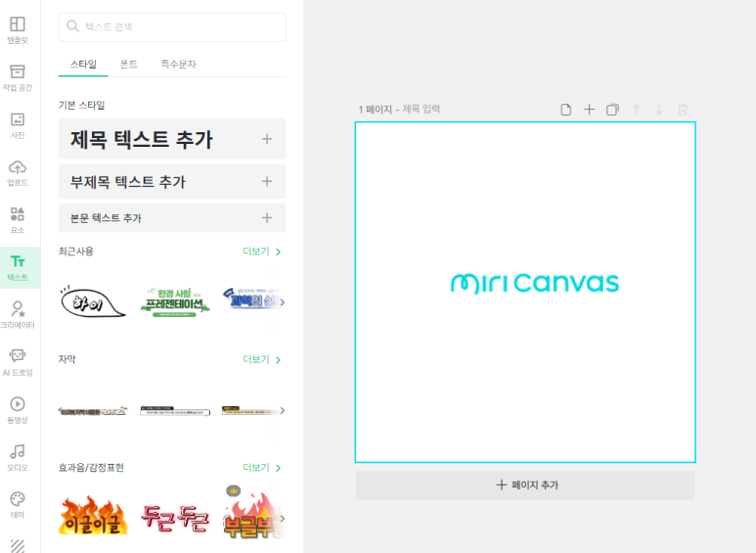This screenshot has height=553, width=756.
Task: Click the 기본 스타일 section label
Action: coord(82,105)
